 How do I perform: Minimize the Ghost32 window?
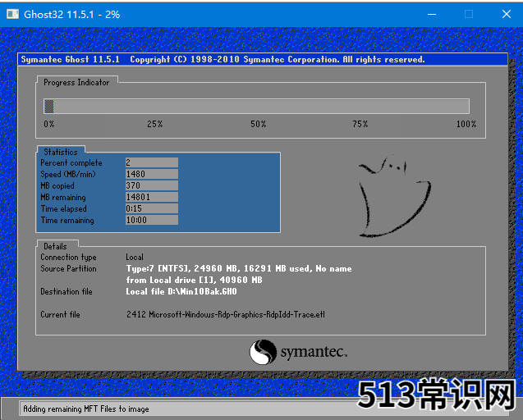coord(432,14)
